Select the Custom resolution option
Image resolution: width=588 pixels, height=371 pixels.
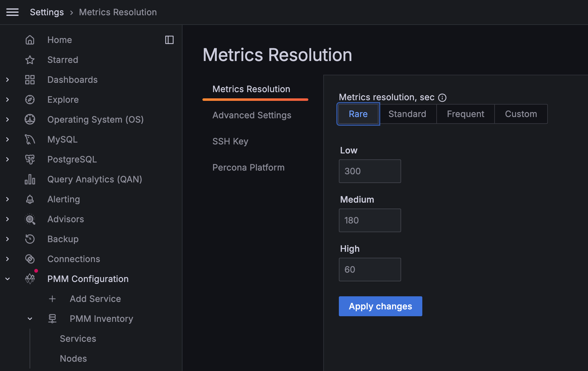point(521,114)
